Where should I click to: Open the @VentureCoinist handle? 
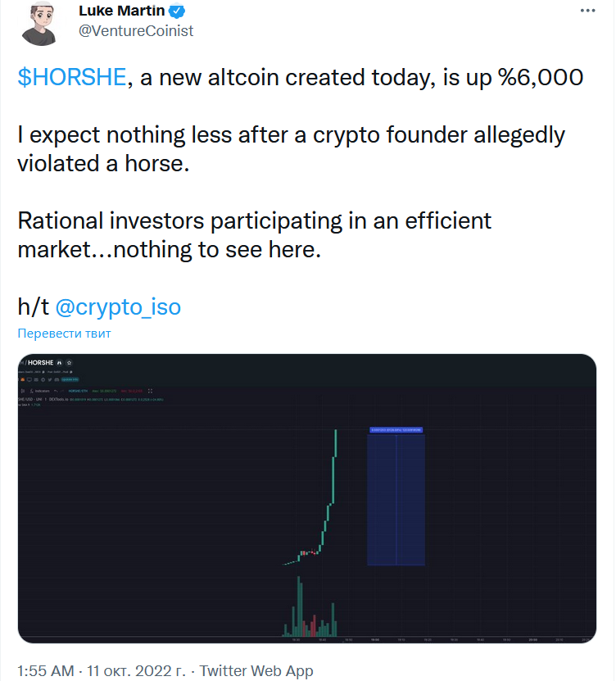pyautogui.click(x=136, y=31)
